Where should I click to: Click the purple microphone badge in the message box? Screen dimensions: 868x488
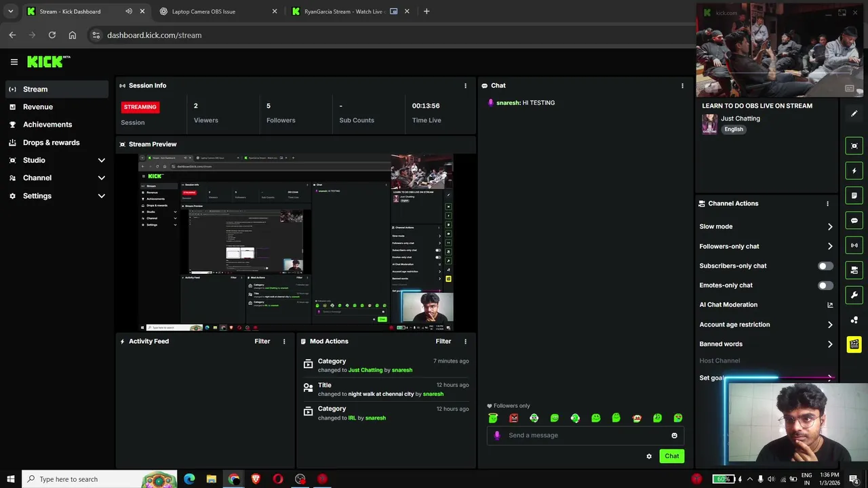(x=497, y=435)
